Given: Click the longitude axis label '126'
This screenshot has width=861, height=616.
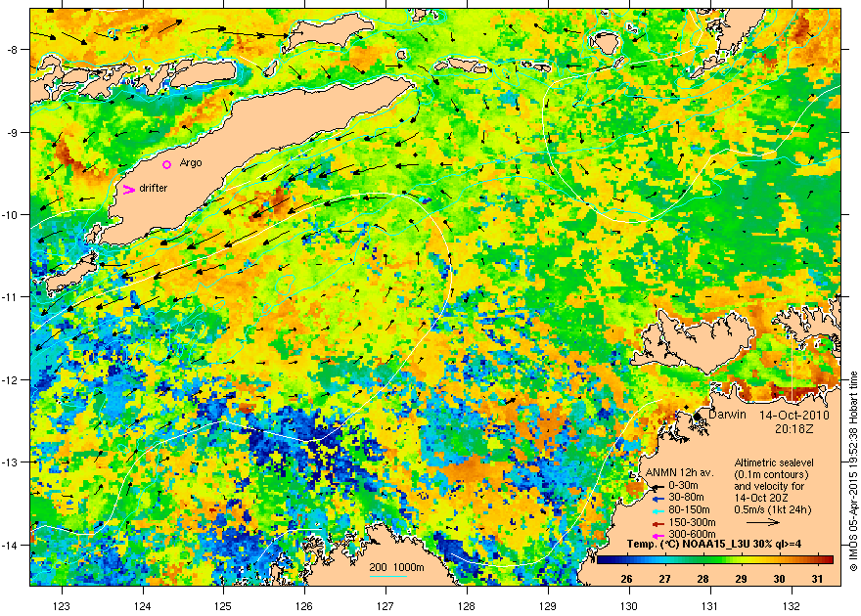Looking at the screenshot, I should pos(304,605).
